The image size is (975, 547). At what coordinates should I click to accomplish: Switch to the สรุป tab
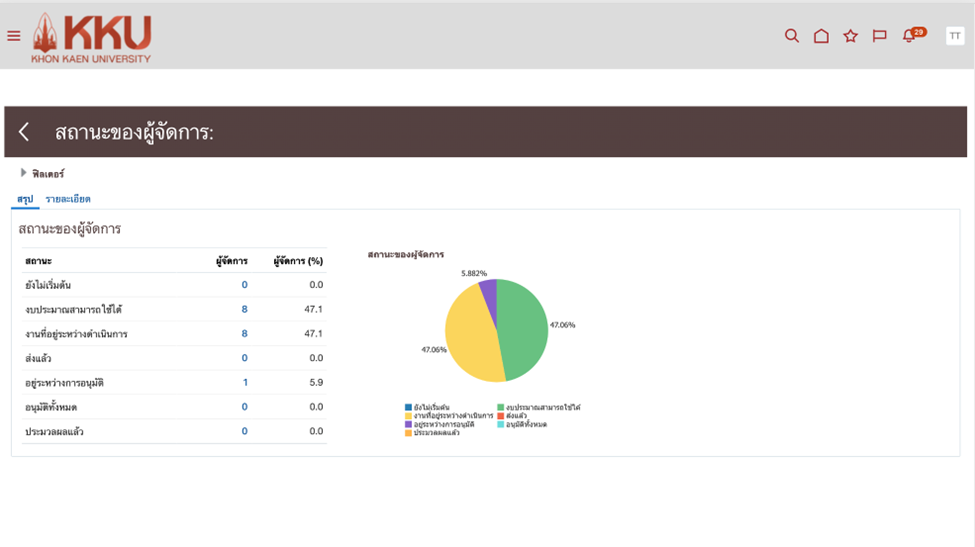(x=25, y=199)
